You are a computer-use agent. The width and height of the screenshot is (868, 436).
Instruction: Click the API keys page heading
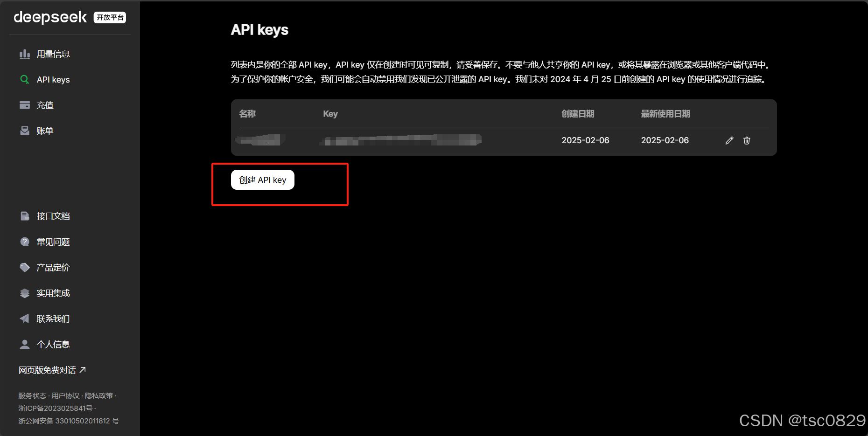tap(259, 30)
